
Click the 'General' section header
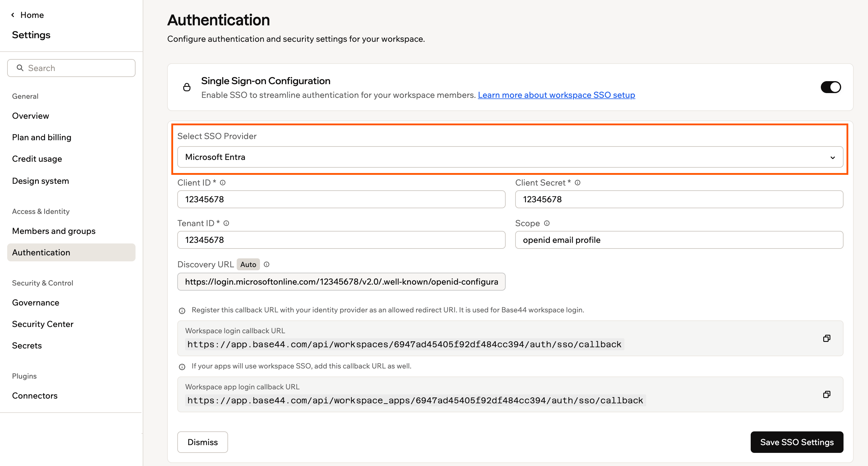[25, 96]
